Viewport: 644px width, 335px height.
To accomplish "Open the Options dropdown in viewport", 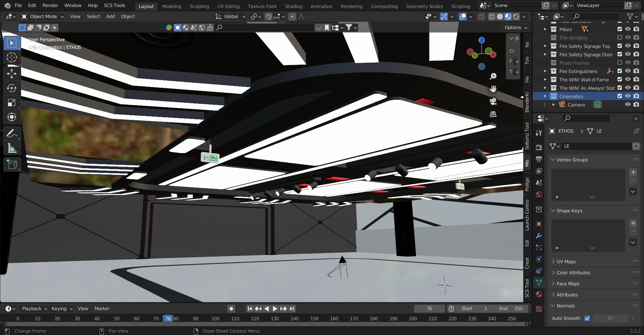I will click(516, 27).
